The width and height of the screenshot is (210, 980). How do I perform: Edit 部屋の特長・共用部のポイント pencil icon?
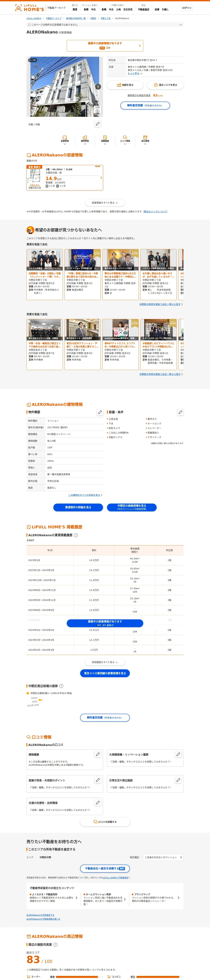point(98,780)
